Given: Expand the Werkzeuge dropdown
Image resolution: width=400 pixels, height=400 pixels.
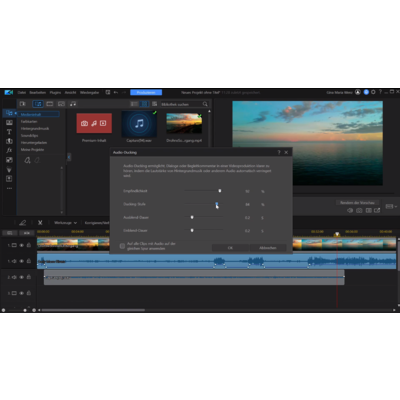Looking at the screenshot, I should [x=65, y=222].
